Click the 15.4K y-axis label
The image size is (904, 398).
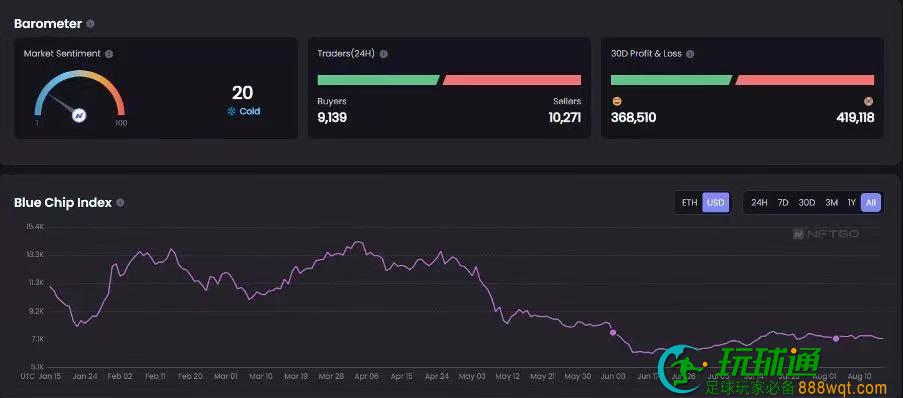click(35, 227)
